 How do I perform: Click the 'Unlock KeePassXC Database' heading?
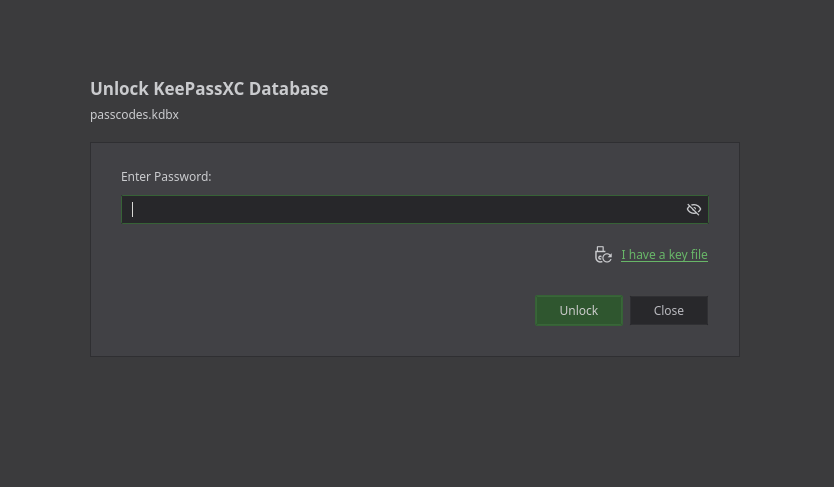pyautogui.click(x=209, y=89)
